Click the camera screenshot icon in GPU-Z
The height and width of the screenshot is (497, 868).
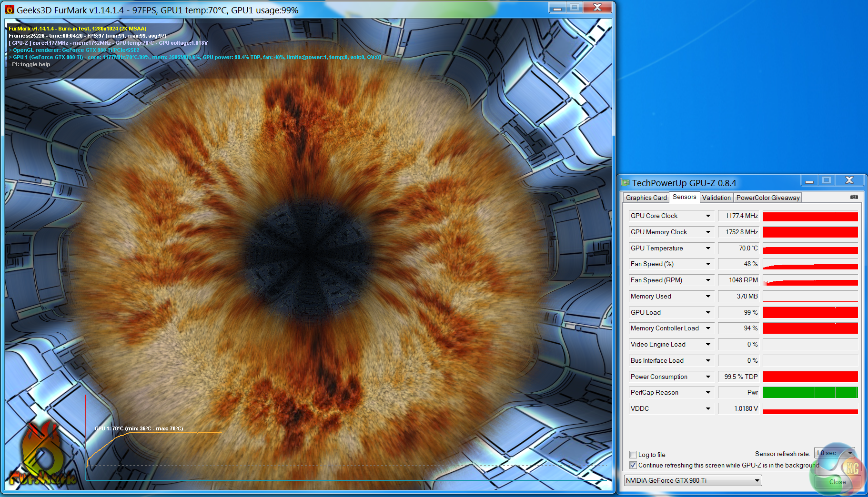[x=854, y=197]
